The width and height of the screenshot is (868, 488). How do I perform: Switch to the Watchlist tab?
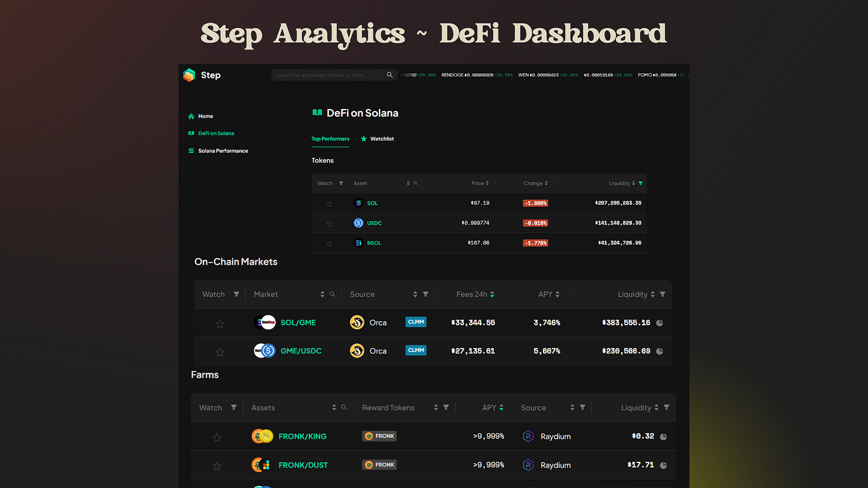pyautogui.click(x=377, y=139)
